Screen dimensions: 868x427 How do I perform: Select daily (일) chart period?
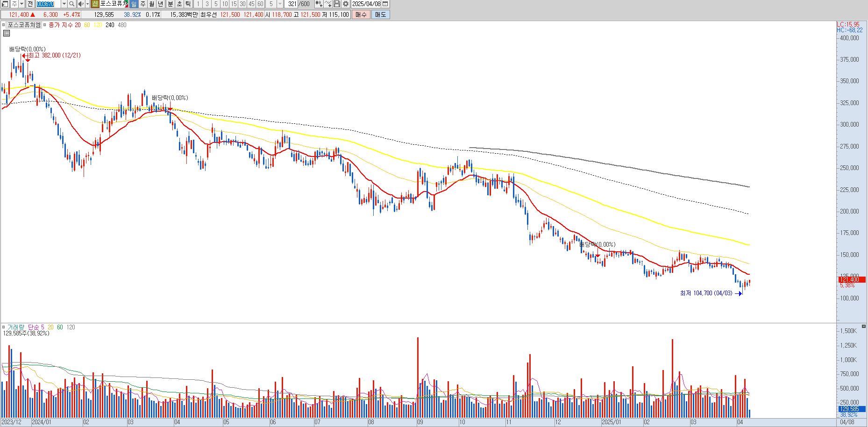[134, 4]
